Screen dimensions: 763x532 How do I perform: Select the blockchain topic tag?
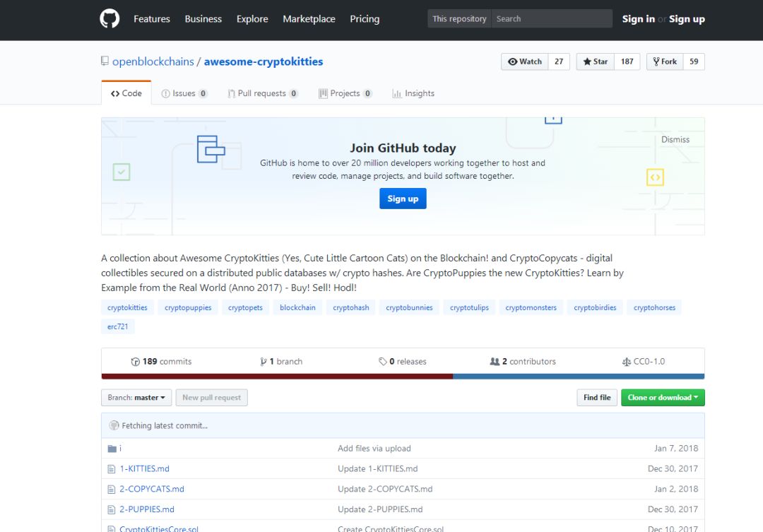point(297,307)
